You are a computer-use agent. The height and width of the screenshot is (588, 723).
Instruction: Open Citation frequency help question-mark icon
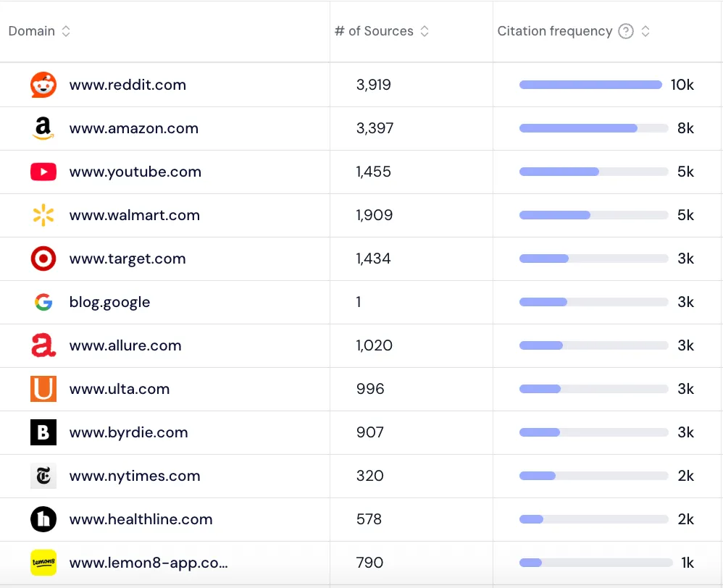tap(626, 31)
